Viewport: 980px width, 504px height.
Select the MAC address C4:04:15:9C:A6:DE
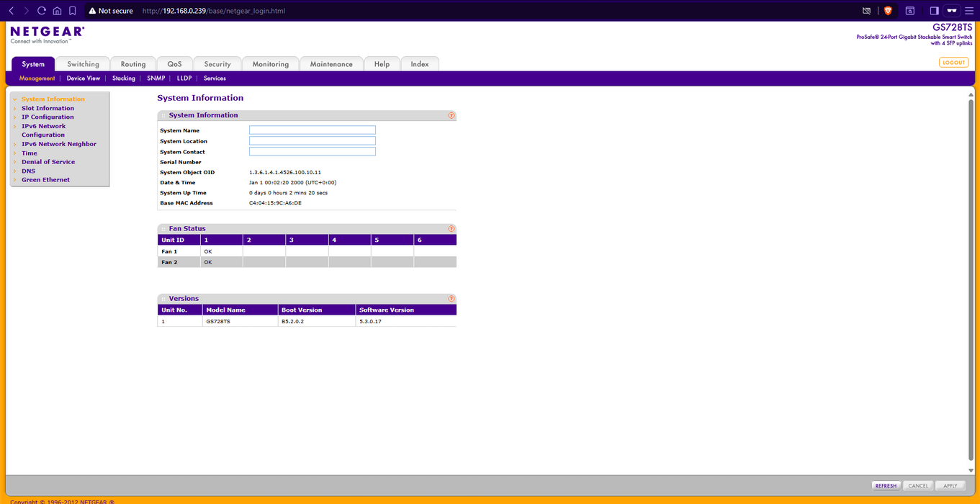(276, 203)
